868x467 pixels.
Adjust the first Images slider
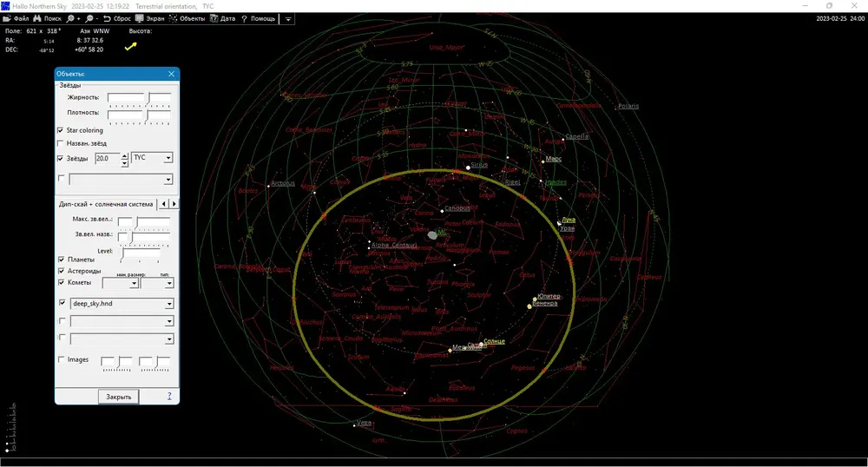coord(116,364)
